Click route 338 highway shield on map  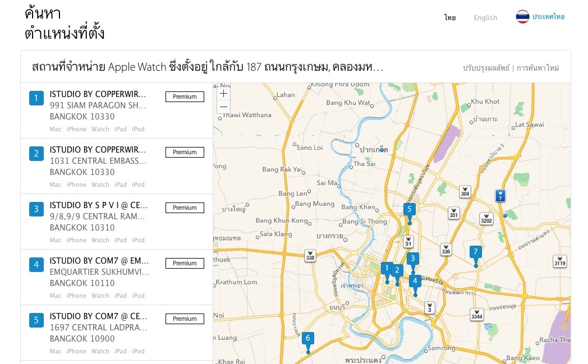310,256
